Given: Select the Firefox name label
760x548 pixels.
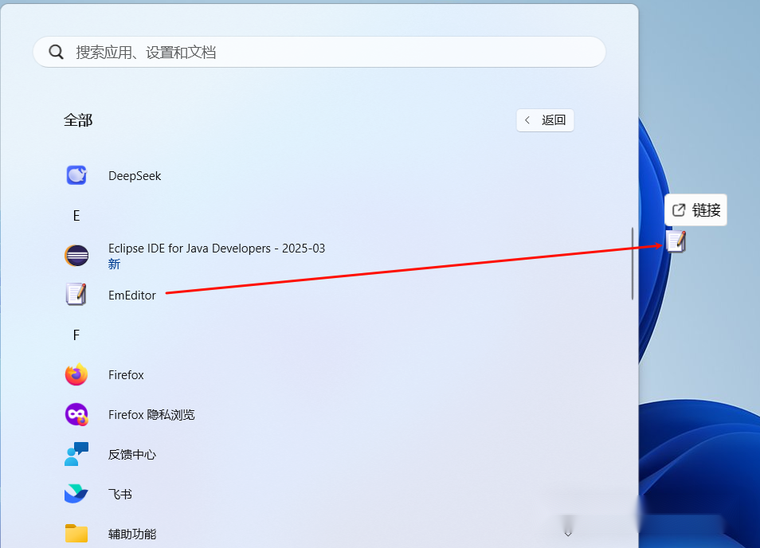Looking at the screenshot, I should point(126,375).
